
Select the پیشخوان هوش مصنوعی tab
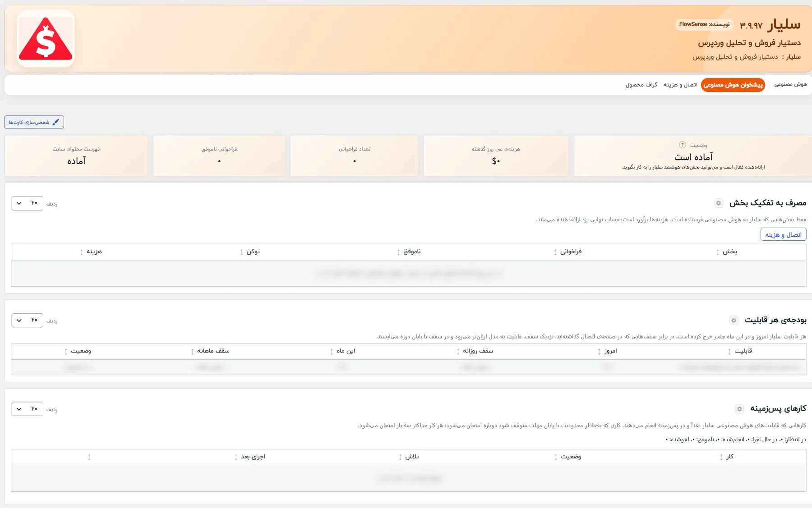point(733,85)
